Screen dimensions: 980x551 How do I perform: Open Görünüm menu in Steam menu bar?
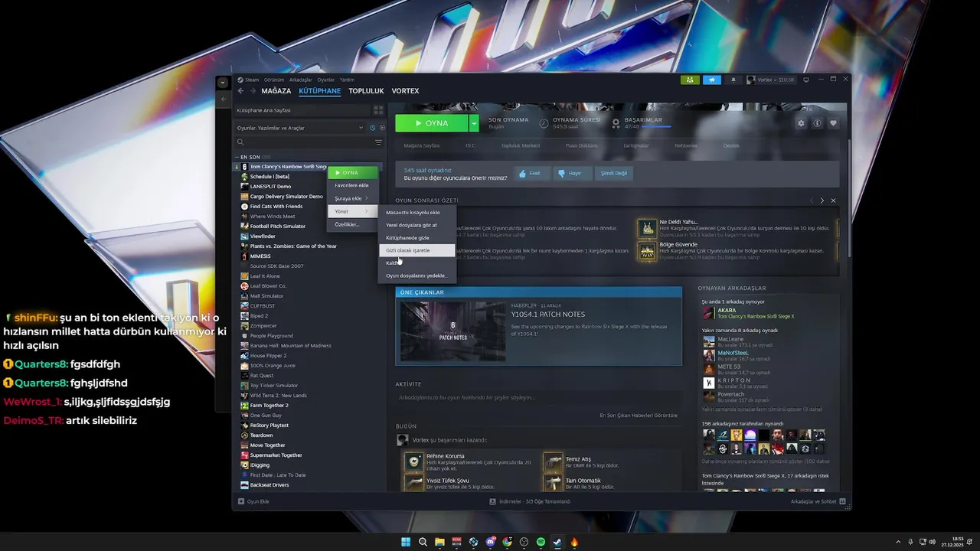(274, 80)
